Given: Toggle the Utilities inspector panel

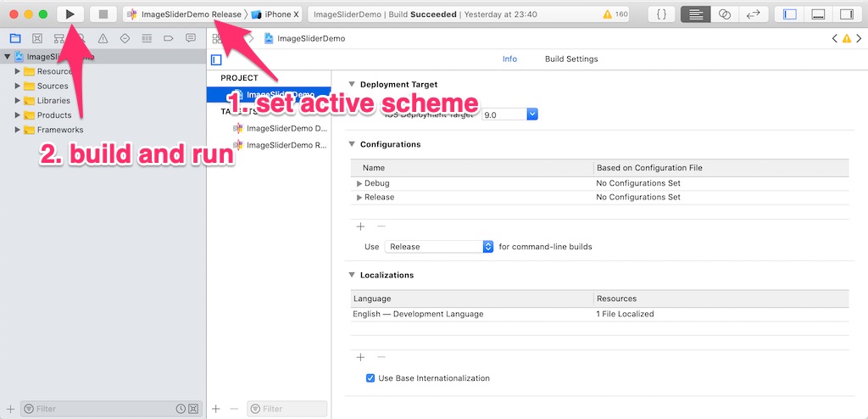Looking at the screenshot, I should point(847,14).
